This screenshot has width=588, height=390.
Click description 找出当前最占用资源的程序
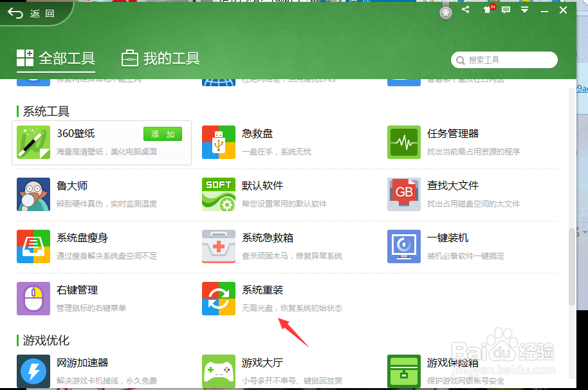[x=473, y=151]
